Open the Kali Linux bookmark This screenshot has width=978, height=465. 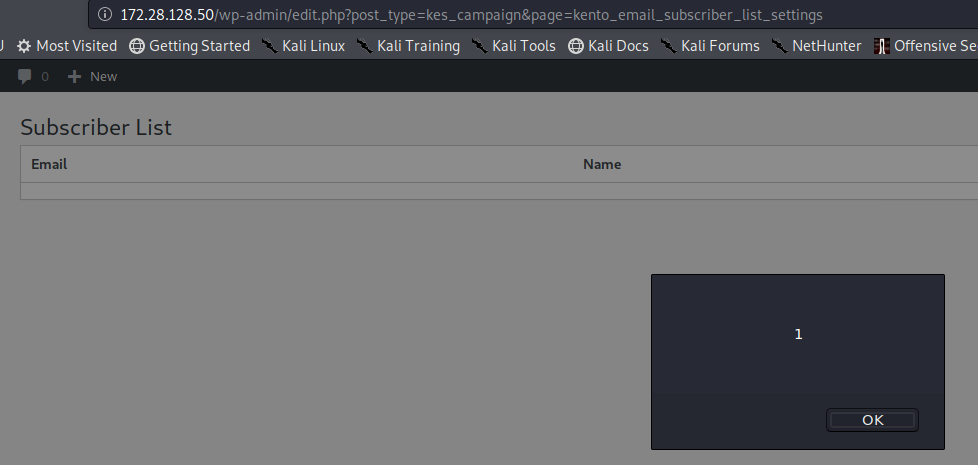(303, 46)
